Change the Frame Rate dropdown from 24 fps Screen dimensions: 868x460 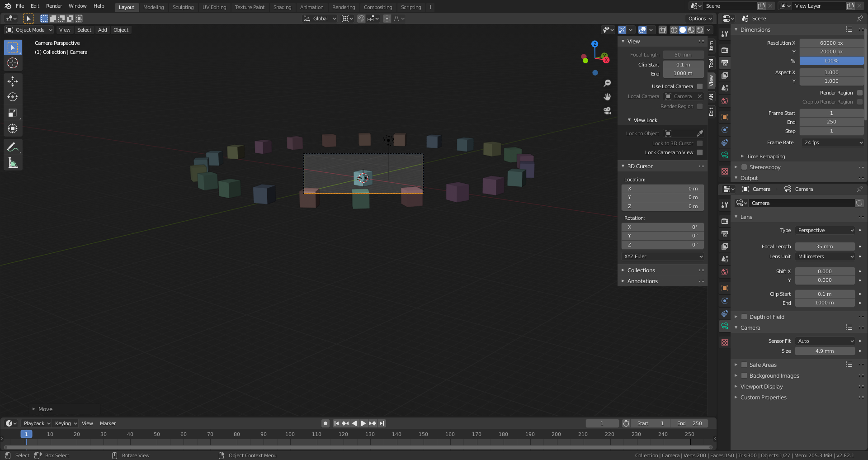832,142
